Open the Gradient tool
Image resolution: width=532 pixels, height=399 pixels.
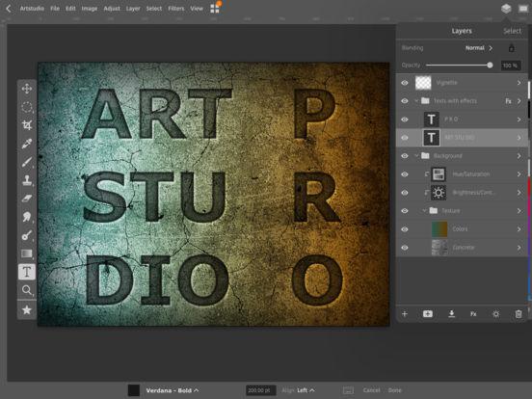coord(27,253)
